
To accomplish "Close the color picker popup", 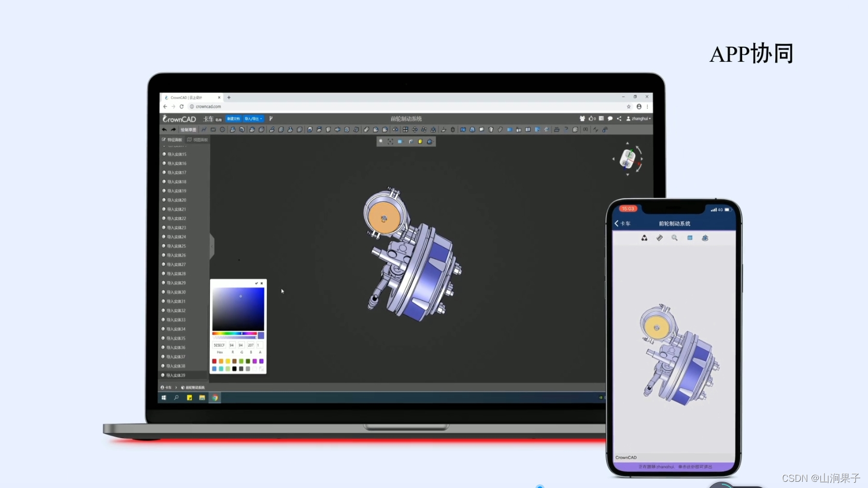I will click(262, 283).
